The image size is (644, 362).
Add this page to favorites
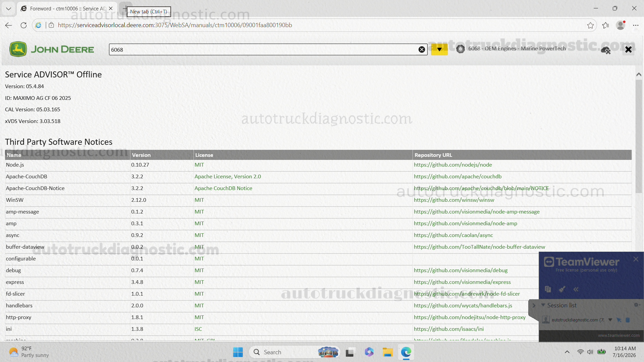[x=590, y=25]
